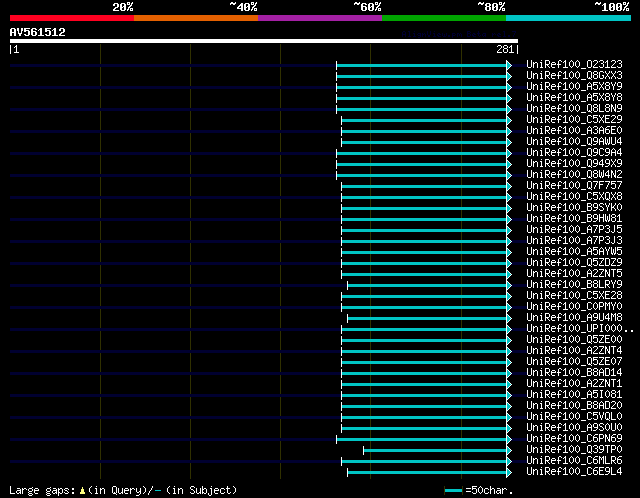Click UniRef100_C6E9L4 label
Viewport: 640px width, 498px height.
click(x=574, y=472)
